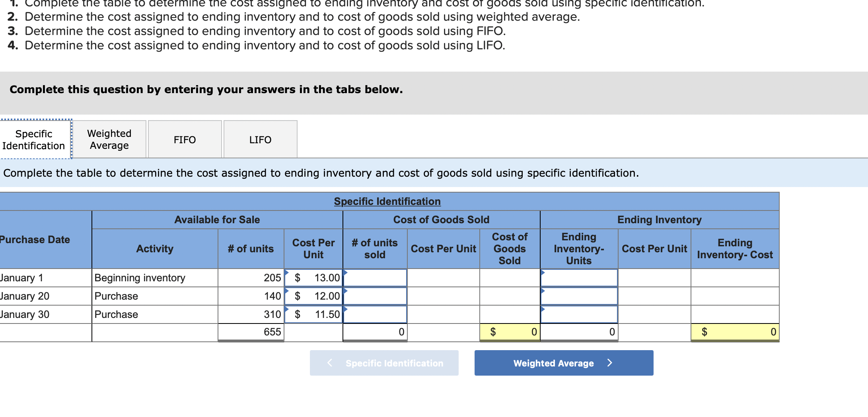Click Ending Inventory-Units field for January 20
The width and height of the screenshot is (868, 417).
tap(578, 296)
